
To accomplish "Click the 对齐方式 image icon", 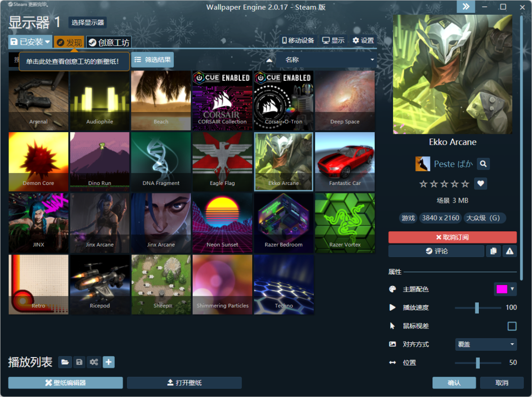I will point(393,344).
